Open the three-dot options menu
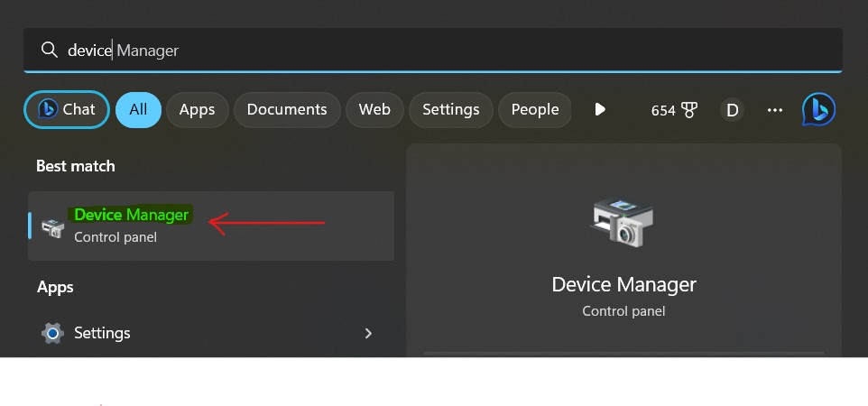868x406 pixels. pyautogui.click(x=774, y=110)
